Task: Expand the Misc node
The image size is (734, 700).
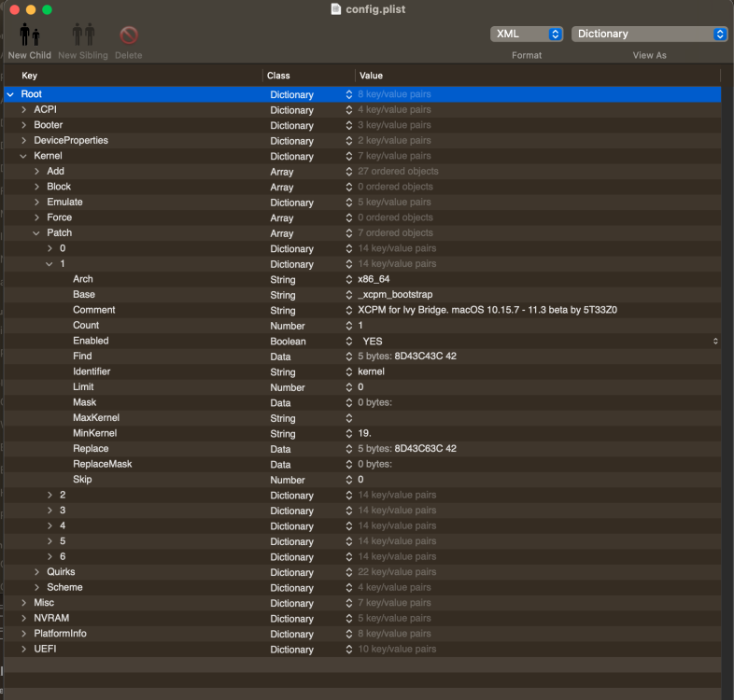Action: click(x=23, y=603)
